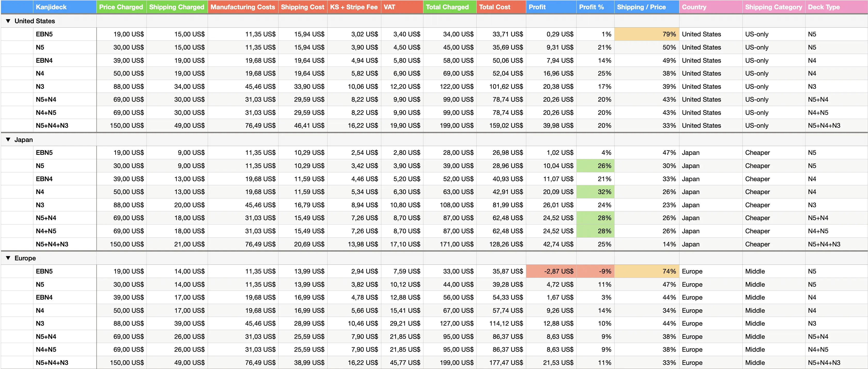868x369 pixels.
Task: Click the orange 79% Shipping/Price cell for EBN5
Action: (647, 34)
